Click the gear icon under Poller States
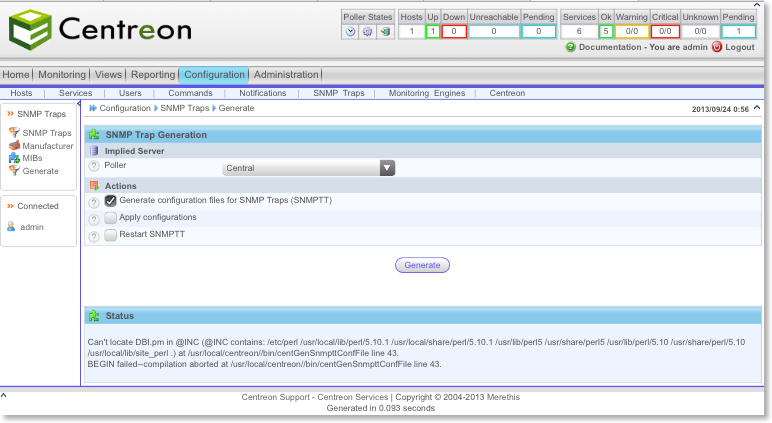This screenshot has width=772, height=423. pyautogui.click(x=367, y=31)
